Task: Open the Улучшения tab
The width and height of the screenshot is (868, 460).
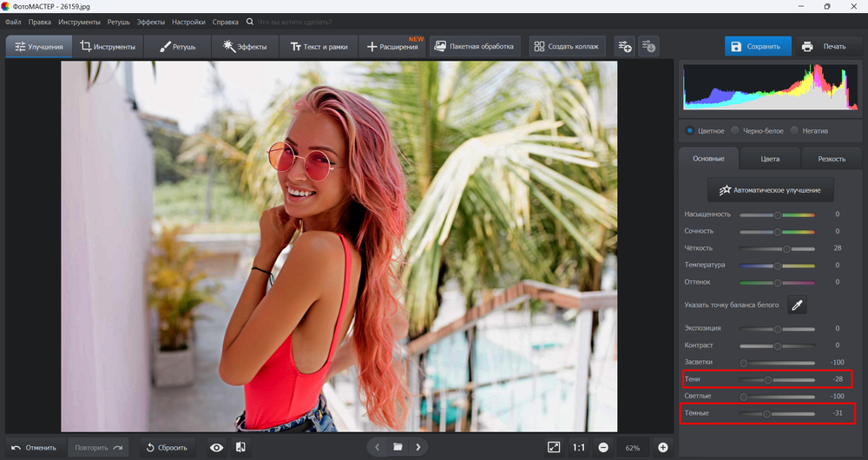Action: tap(39, 47)
